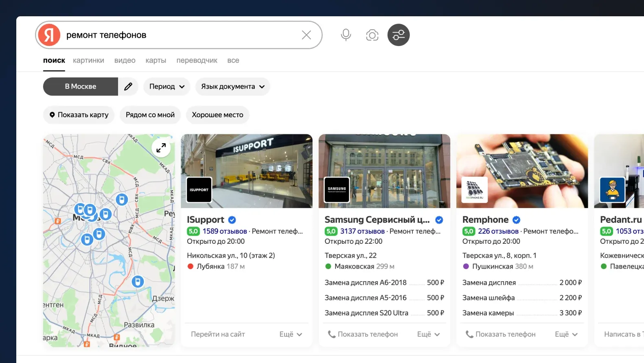Open search settings with the sliders icon
The height and width of the screenshot is (363, 644).
click(399, 35)
